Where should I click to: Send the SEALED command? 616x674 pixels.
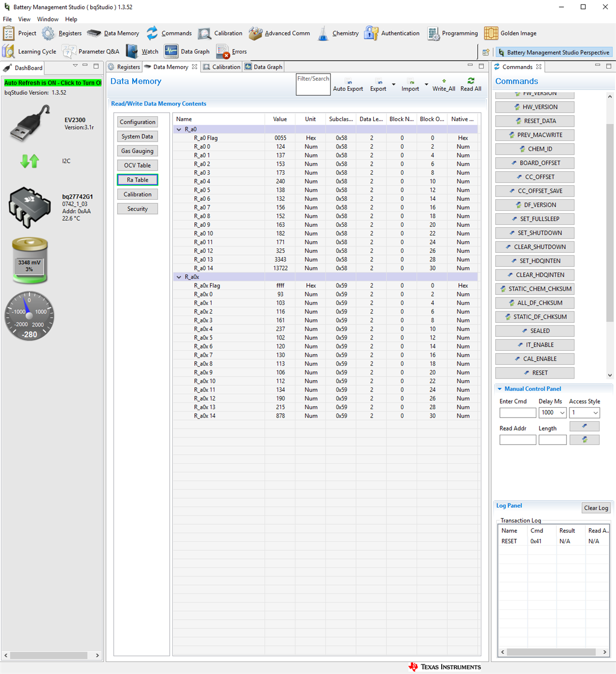click(535, 330)
